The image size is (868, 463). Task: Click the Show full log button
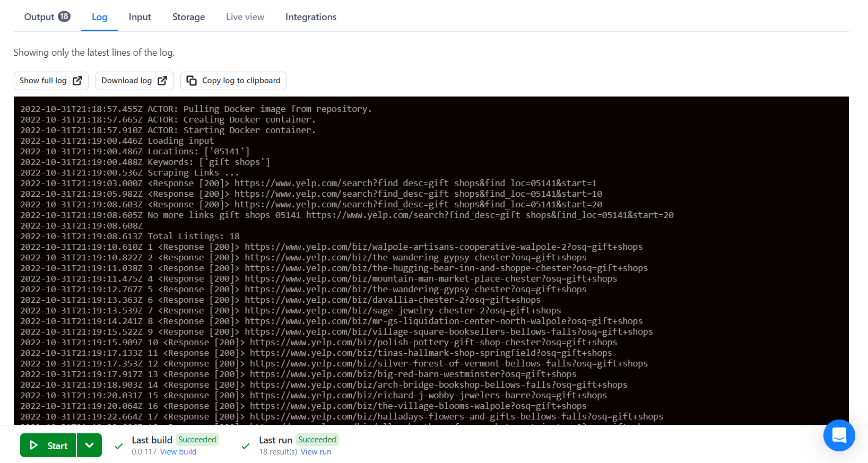point(51,81)
